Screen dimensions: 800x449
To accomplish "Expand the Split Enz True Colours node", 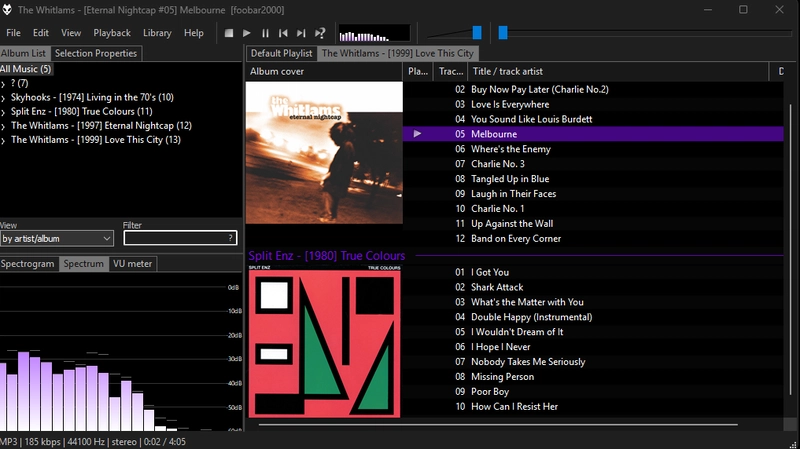I will (3, 112).
